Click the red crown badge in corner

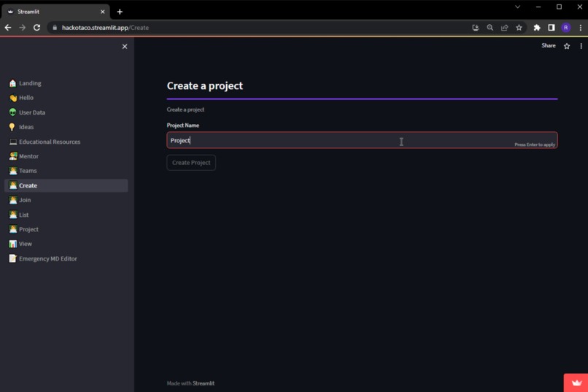point(576,383)
